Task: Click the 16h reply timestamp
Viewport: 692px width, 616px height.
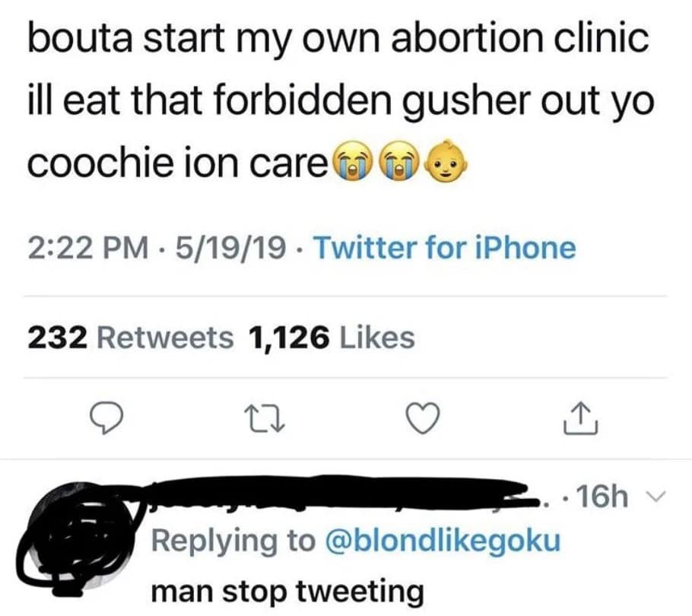Action: coord(602,499)
